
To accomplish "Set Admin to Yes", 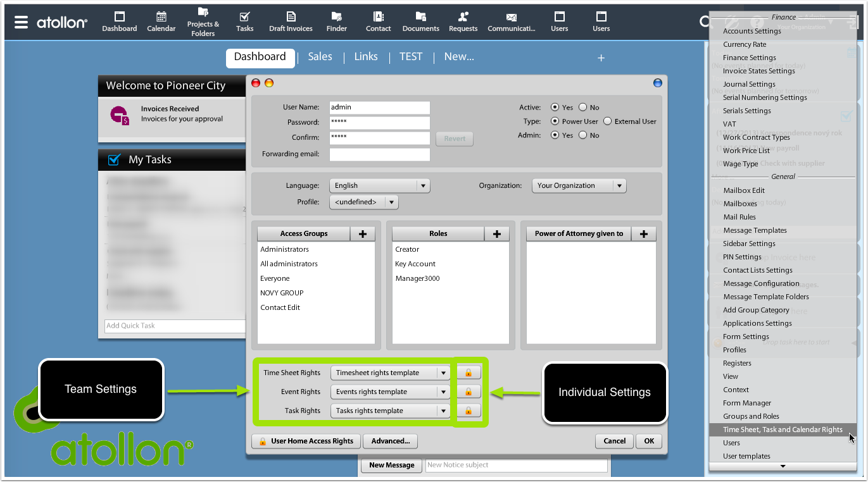I will point(555,135).
